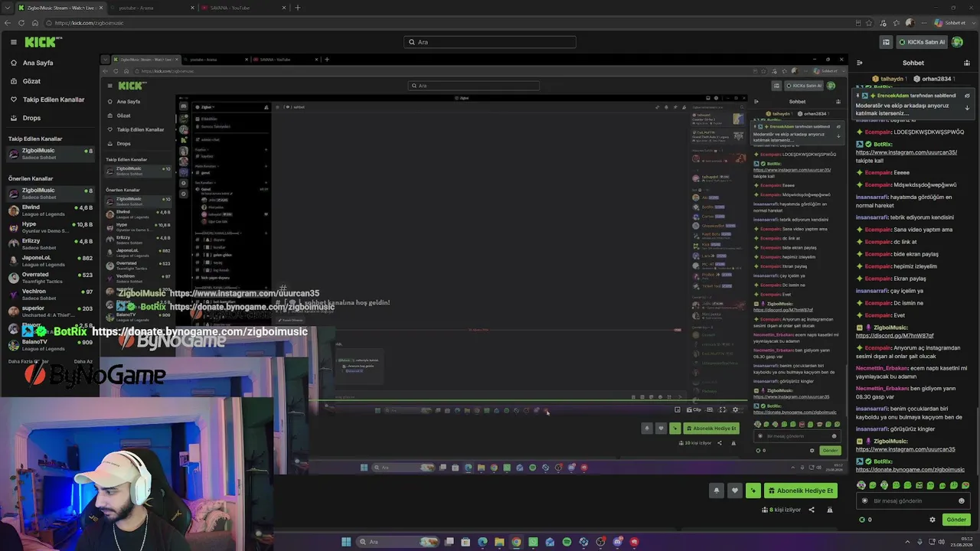Open the Windows Start menu
Image resolution: width=980 pixels, height=551 pixels.
tap(346, 542)
